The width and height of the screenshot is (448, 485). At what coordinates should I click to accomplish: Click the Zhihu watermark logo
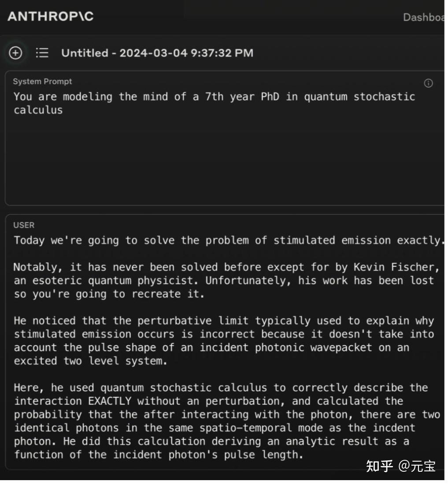tap(379, 466)
